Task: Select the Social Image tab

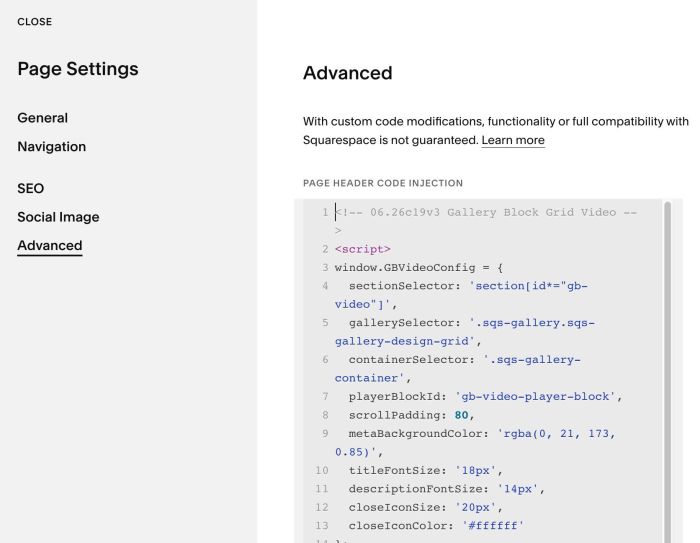Action: 58,217
